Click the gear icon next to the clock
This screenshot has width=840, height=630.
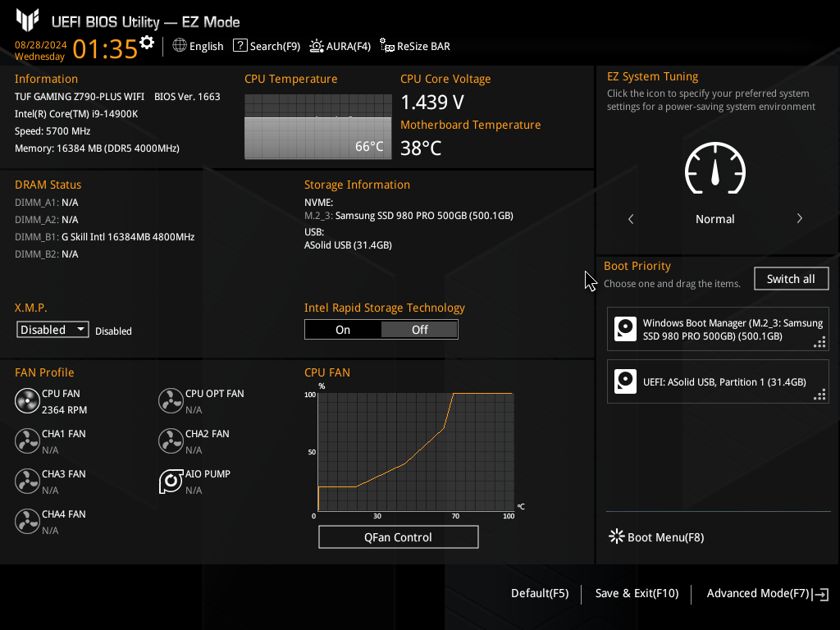(x=147, y=43)
